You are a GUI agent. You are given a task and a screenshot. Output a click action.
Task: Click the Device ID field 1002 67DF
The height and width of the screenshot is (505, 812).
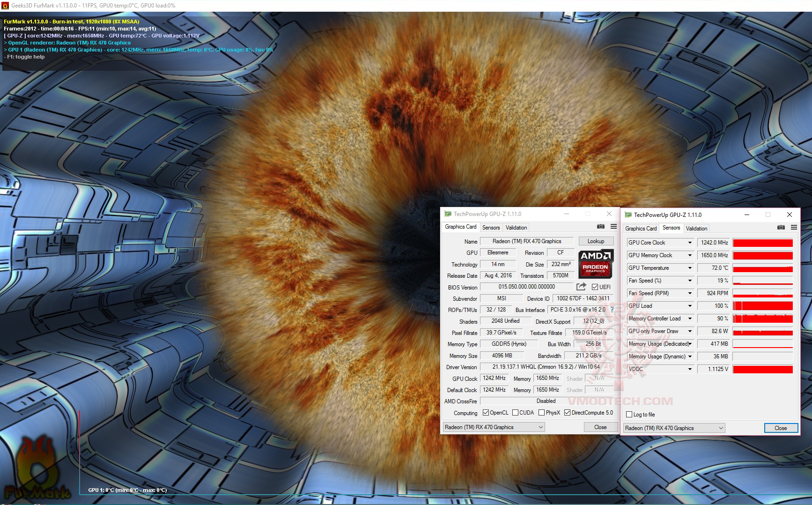point(583,298)
